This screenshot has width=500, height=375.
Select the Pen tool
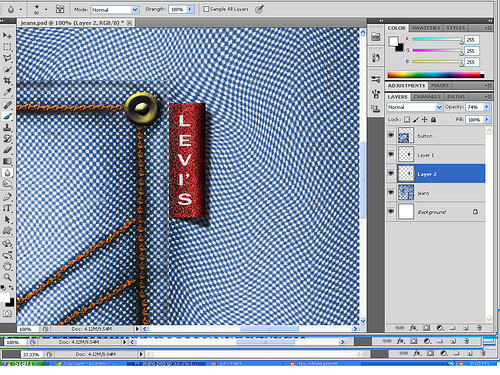[7, 197]
